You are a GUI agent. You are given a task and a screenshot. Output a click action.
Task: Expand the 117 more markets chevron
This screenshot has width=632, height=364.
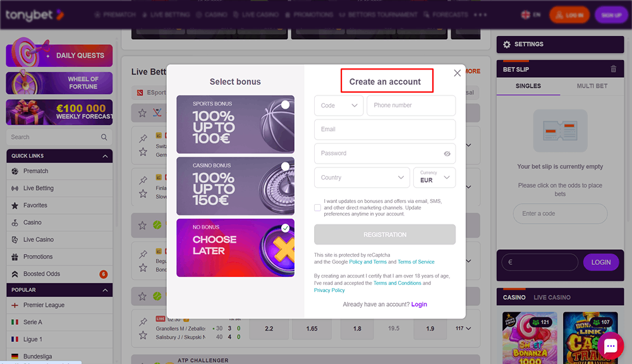coord(468,329)
